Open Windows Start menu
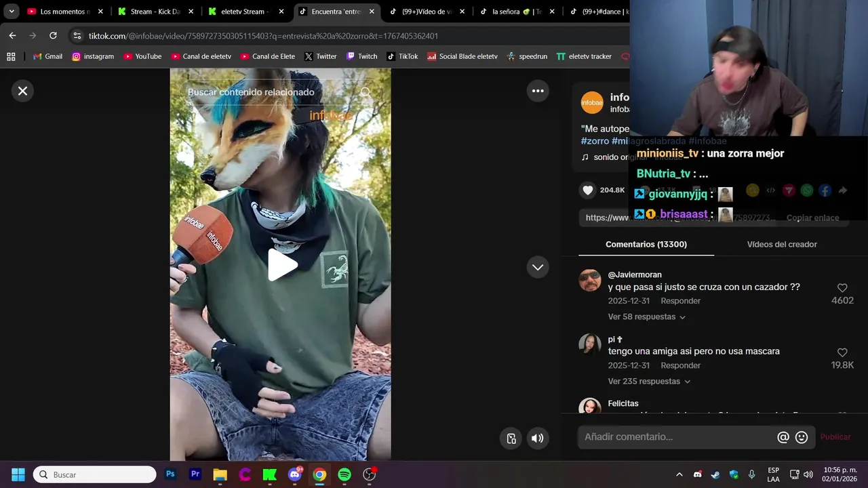868x488 pixels. click(x=18, y=474)
